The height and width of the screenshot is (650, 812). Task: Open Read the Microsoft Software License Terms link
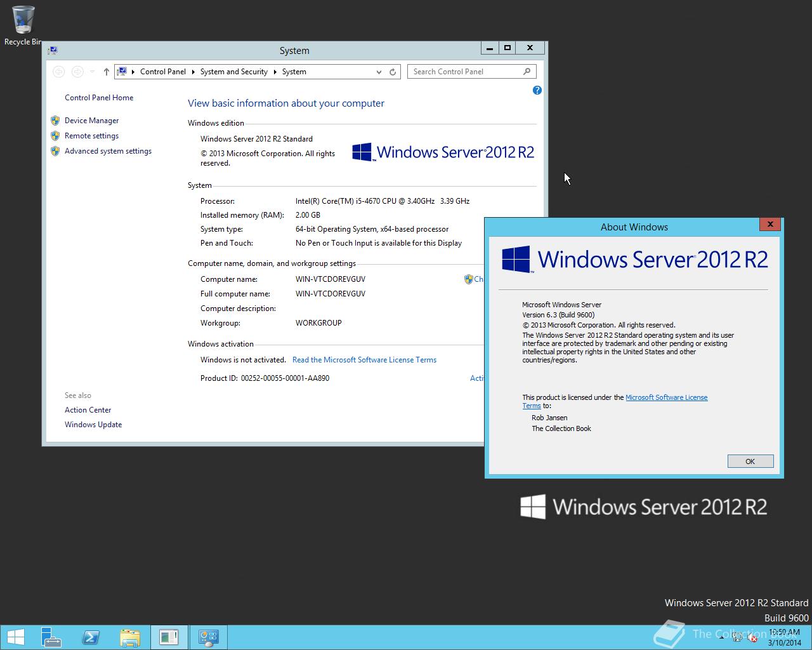[364, 359]
